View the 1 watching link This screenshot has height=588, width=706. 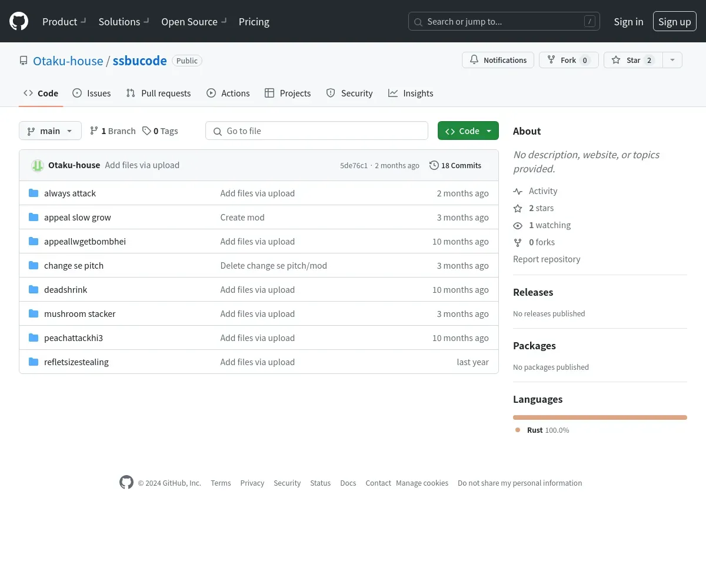(x=542, y=225)
